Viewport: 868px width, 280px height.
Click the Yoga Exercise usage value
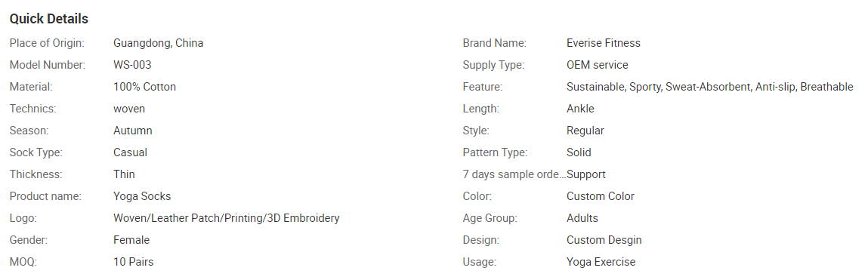pyautogui.click(x=601, y=262)
